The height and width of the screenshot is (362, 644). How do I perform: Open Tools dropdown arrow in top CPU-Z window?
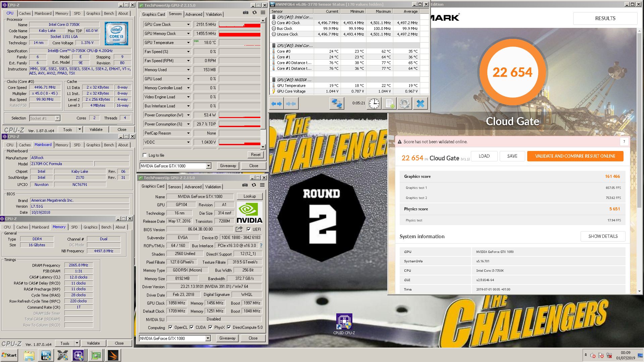(x=80, y=130)
